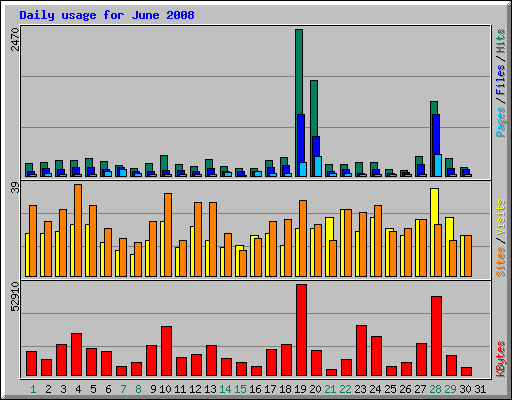This screenshot has height=400, width=512.
Task: Click the Sites legend label
Action: pos(500,262)
